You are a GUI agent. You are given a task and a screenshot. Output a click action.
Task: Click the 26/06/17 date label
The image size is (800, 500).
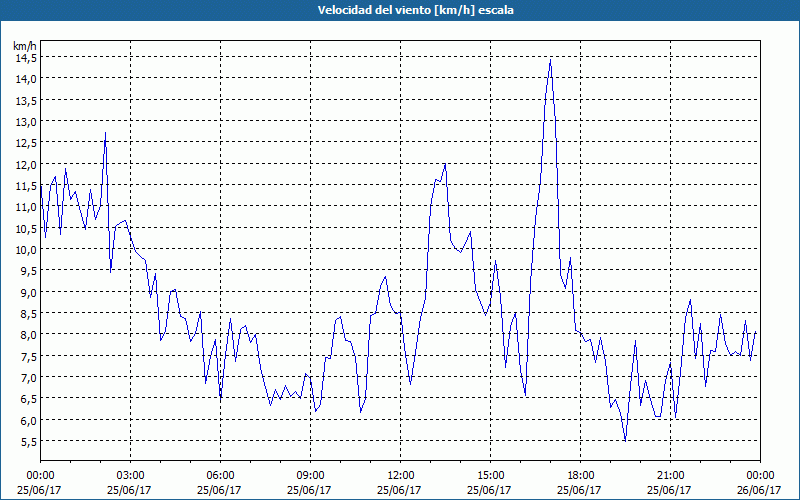(759, 490)
